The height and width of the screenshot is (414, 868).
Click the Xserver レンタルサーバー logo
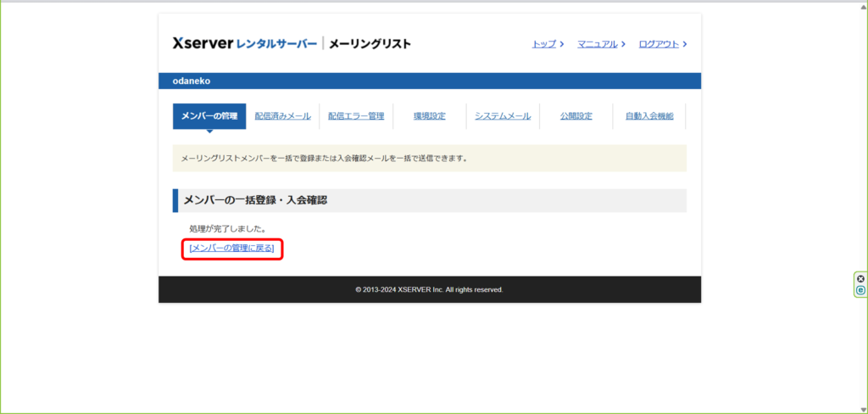point(244,43)
